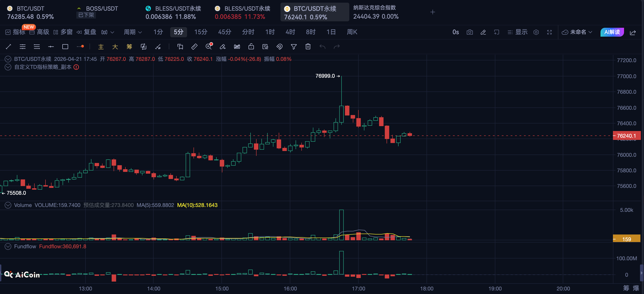Select the brush drawing tool
The height and width of the screenshot is (294, 644).
(x=223, y=47)
